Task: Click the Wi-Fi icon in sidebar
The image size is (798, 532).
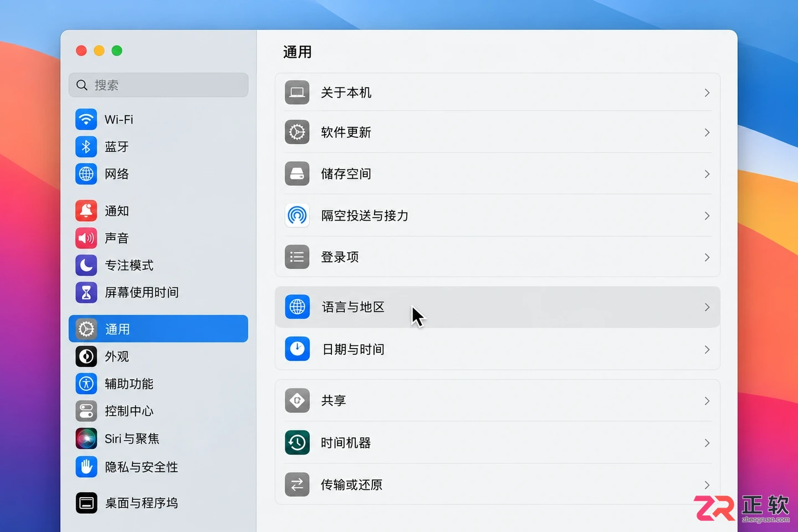Action: [x=86, y=119]
